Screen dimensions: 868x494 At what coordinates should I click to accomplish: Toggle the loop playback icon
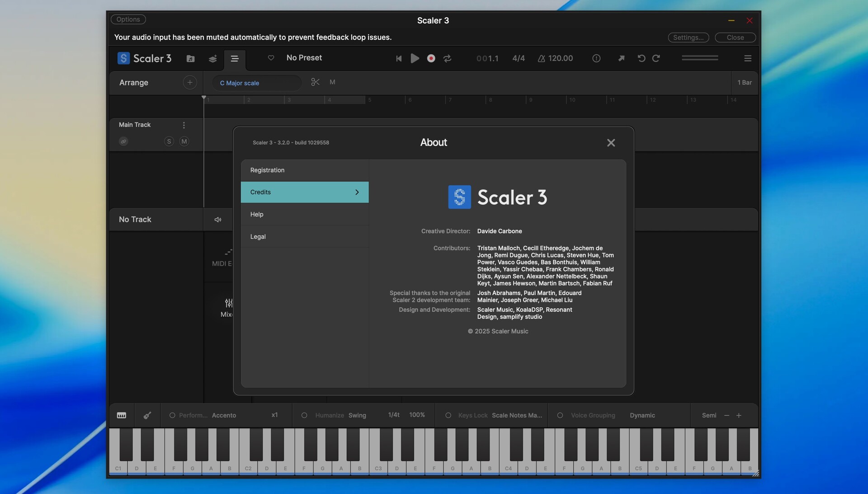click(x=447, y=58)
